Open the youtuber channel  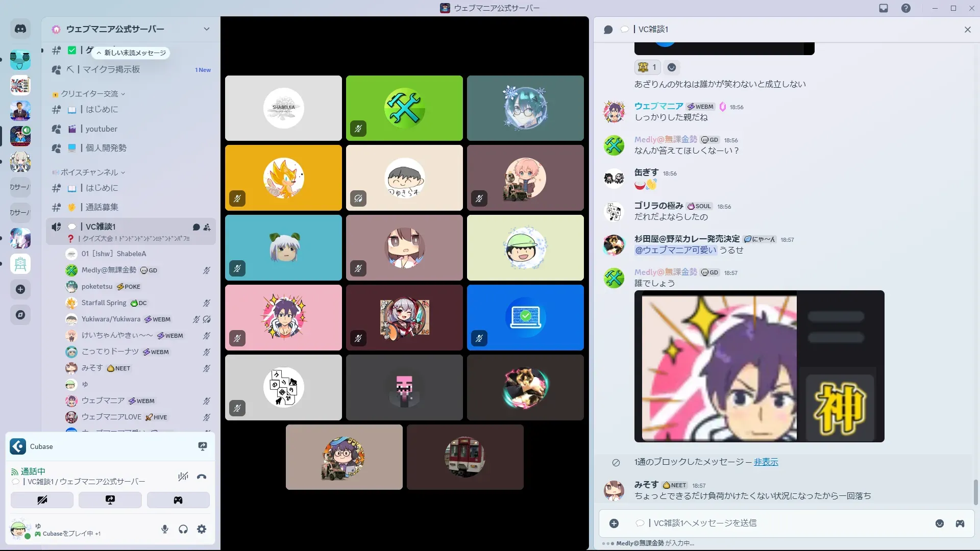[x=101, y=129]
